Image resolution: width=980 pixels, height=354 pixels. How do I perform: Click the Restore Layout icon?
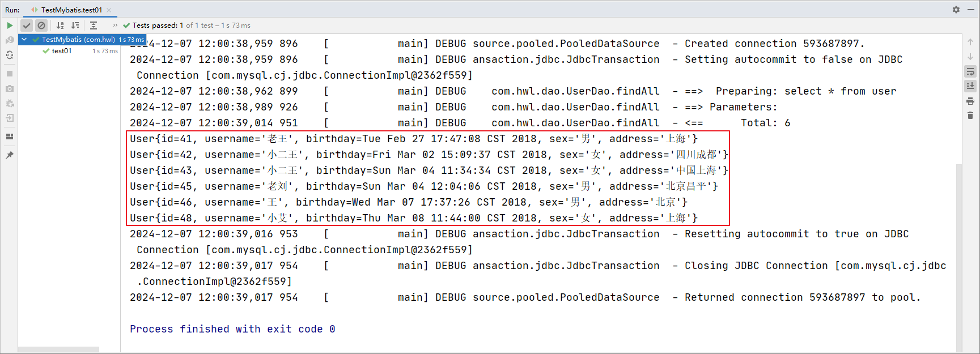click(x=10, y=137)
